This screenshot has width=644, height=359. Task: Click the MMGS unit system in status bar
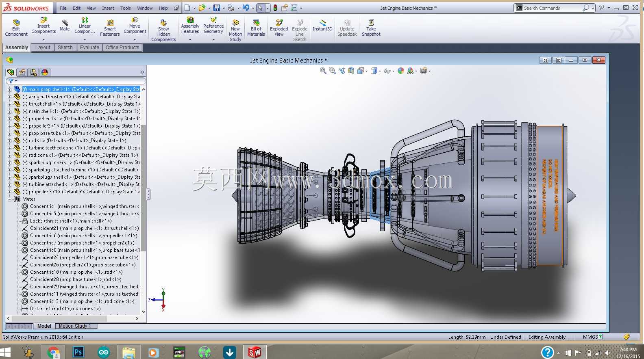(x=590, y=337)
